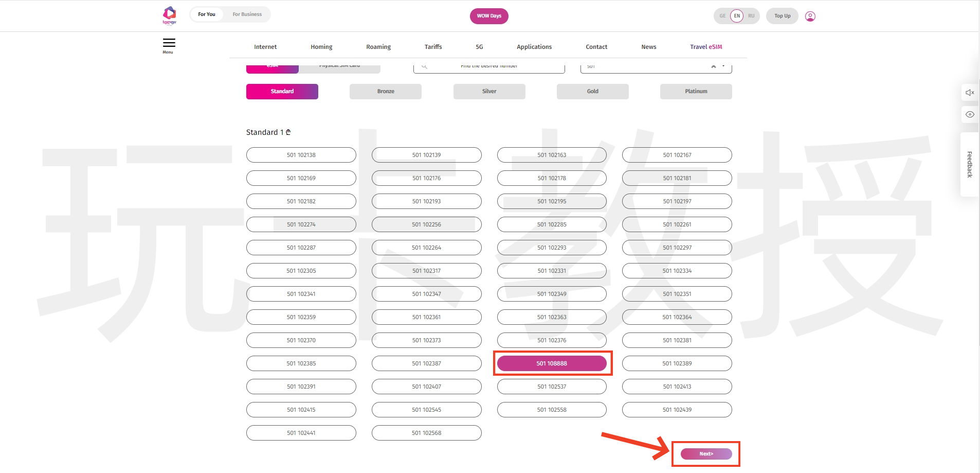Screen dimensions: 980x473
Task: Switch to For Business mode
Action: (247, 14)
